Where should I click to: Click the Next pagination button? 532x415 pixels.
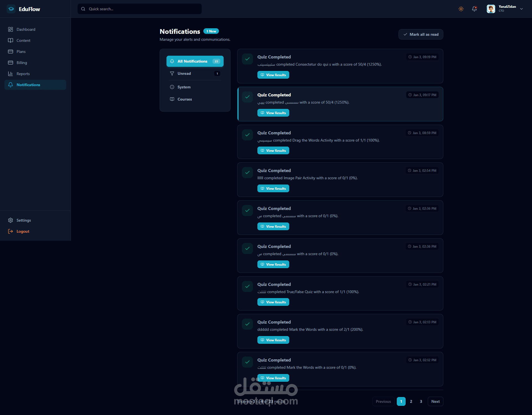tap(435, 401)
